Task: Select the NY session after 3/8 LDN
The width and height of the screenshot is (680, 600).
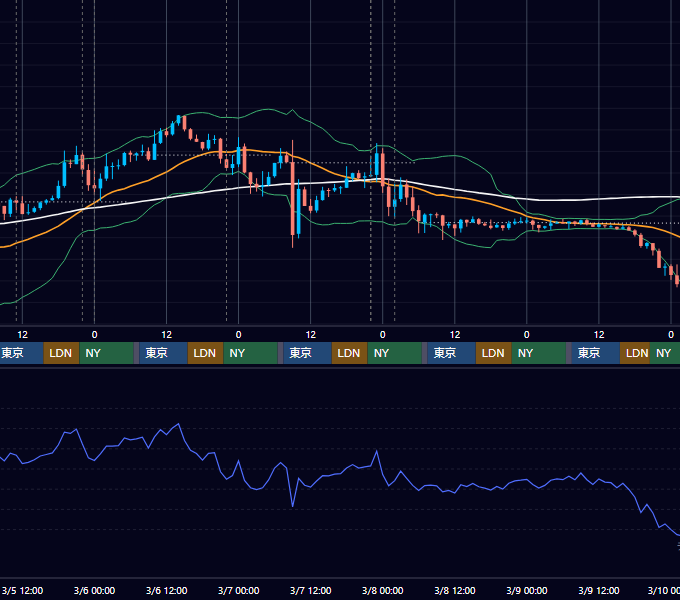Action: (x=538, y=353)
